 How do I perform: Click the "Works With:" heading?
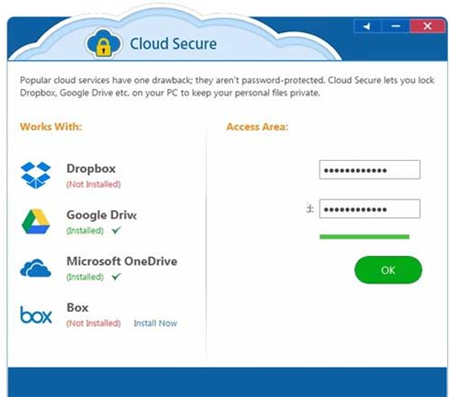pos(51,127)
